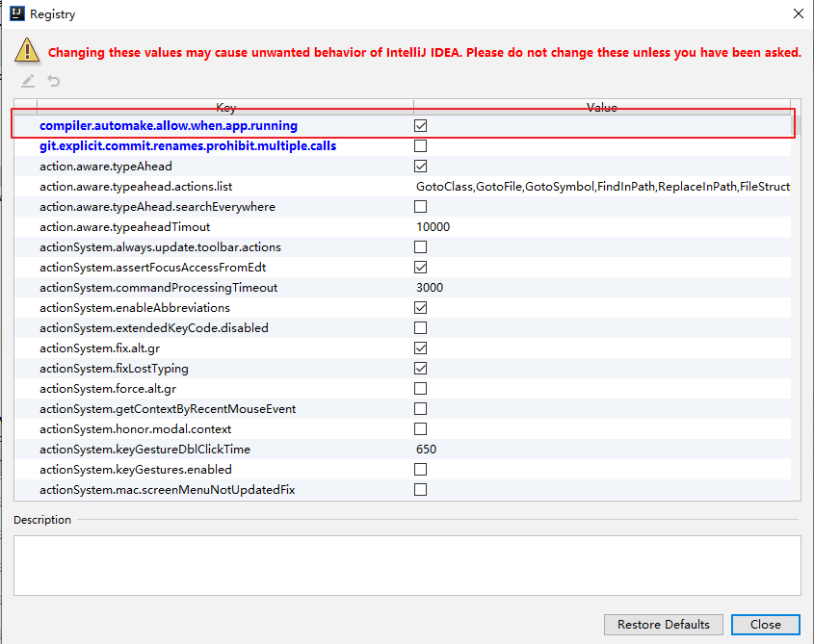814x644 pixels.
Task: Select actionSystem.keyGestureDblClickTime key
Action: pos(144,450)
